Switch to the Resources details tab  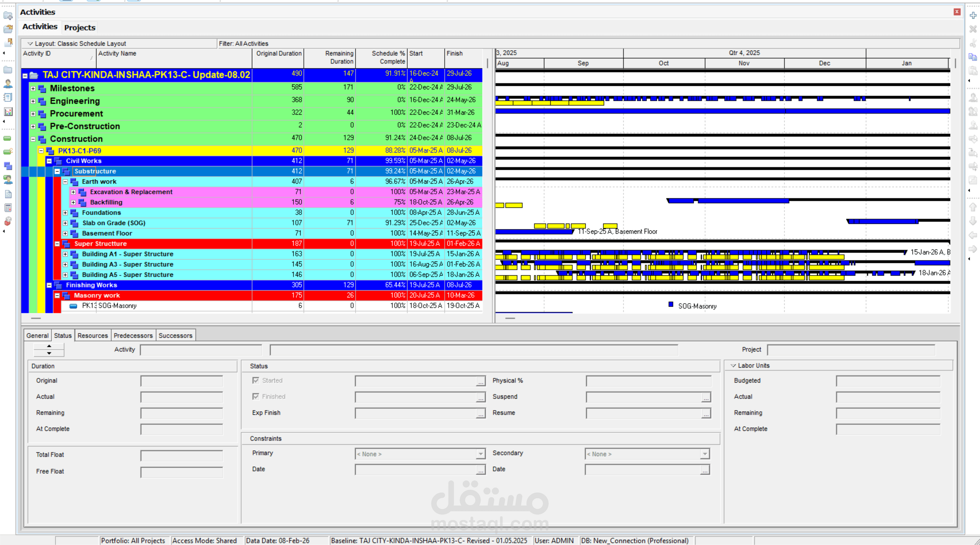pyautogui.click(x=93, y=335)
